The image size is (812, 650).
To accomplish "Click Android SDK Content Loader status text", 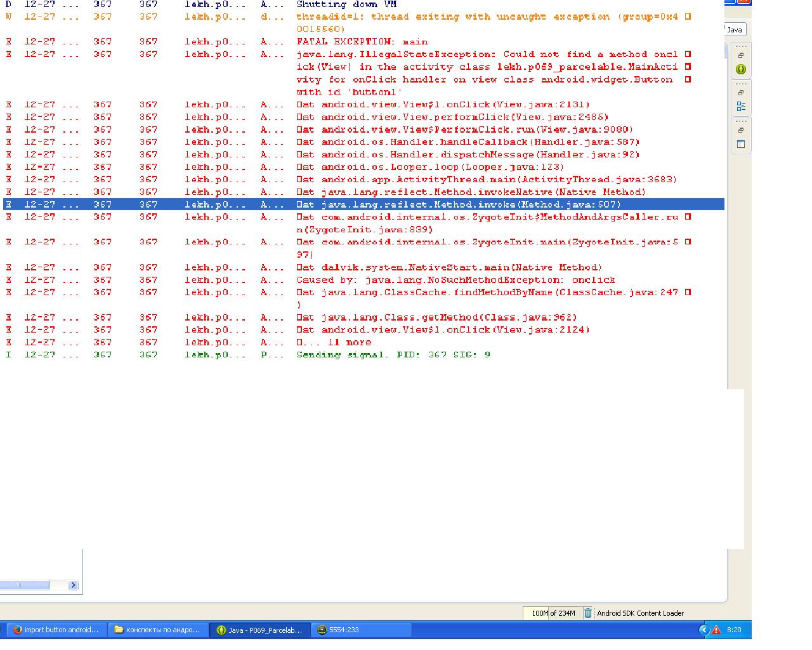I will [640, 613].
